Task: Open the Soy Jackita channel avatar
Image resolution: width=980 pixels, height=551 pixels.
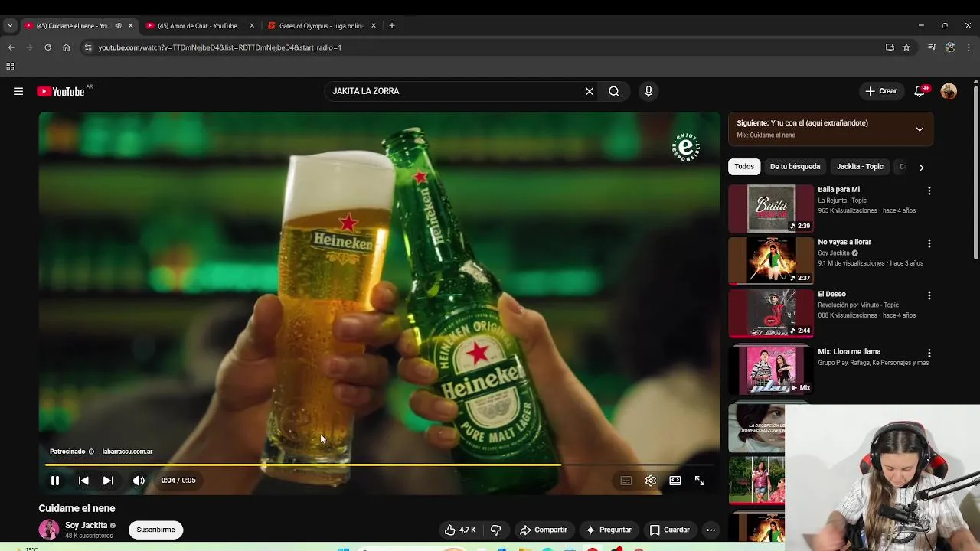Action: click(49, 530)
